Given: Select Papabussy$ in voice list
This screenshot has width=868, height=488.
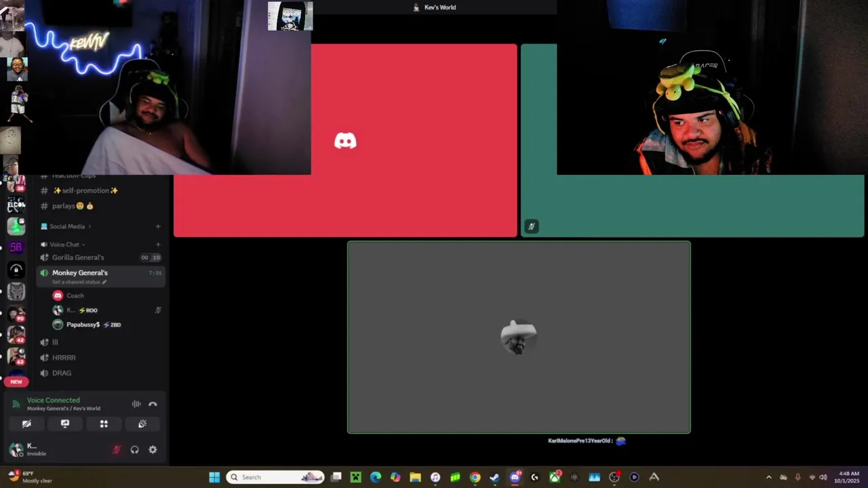Looking at the screenshot, I should click(x=107, y=325).
